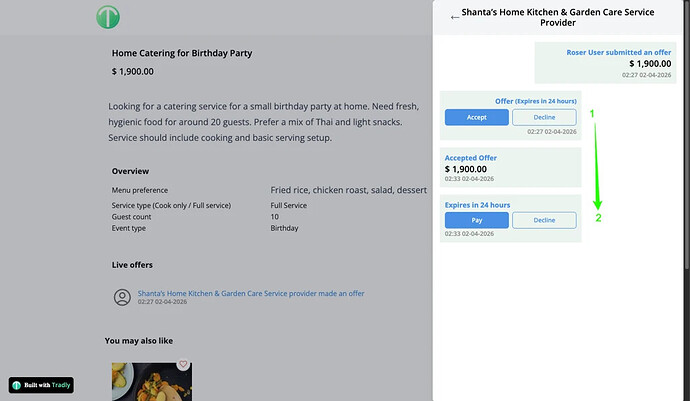
Task: Click the chat header provider name title
Action: coord(557,17)
